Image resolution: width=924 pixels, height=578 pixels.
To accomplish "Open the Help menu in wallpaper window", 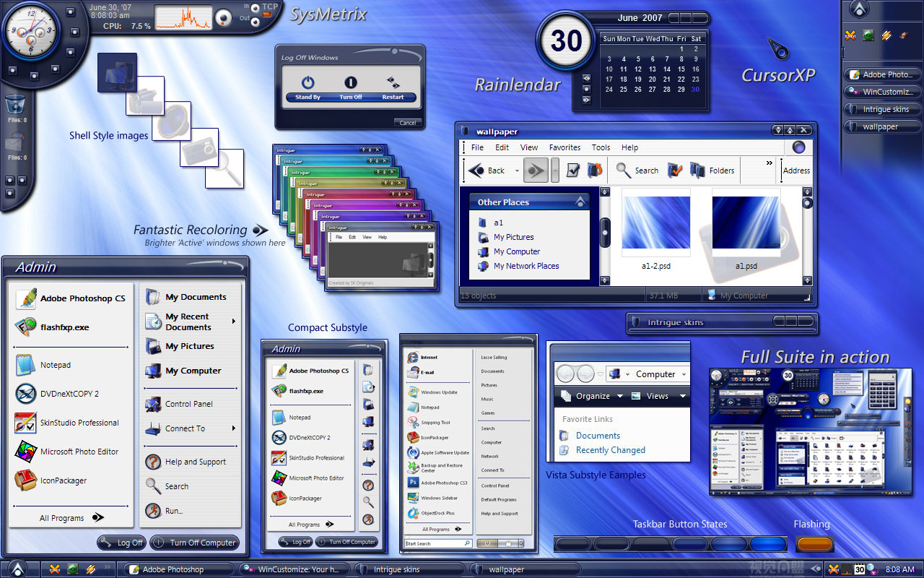I will (x=629, y=147).
